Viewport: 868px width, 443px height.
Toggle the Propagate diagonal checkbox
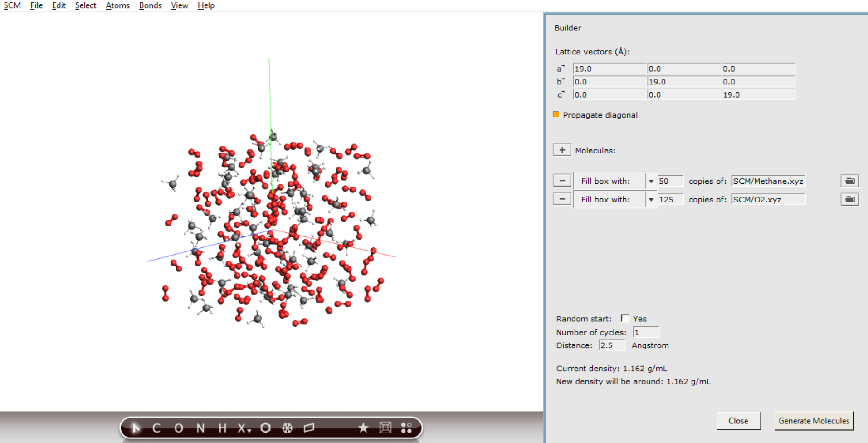556,114
